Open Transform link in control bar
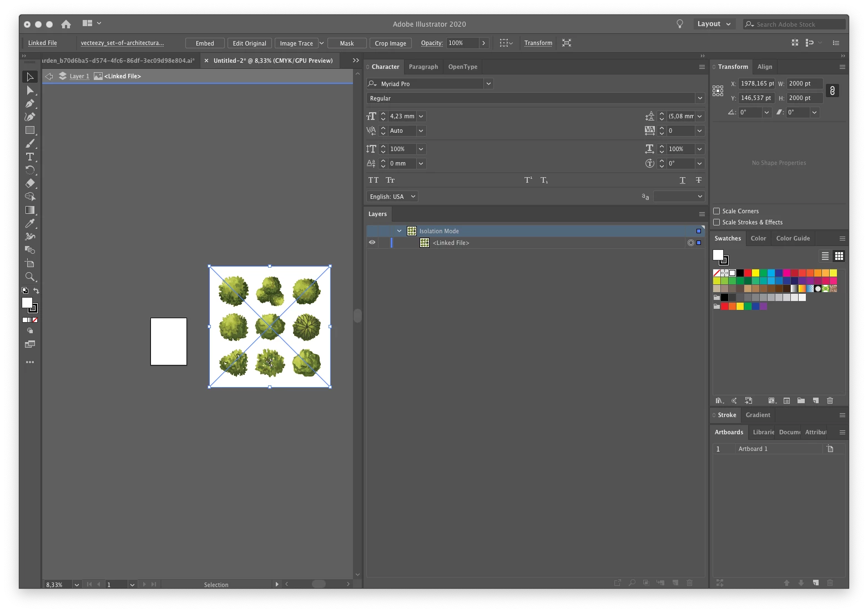This screenshot has height=612, width=868. click(x=538, y=43)
